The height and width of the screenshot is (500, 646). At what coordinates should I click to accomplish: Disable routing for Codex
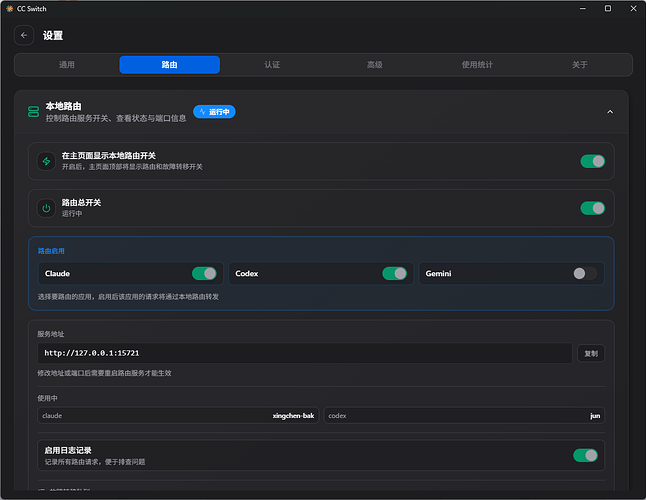(395, 273)
